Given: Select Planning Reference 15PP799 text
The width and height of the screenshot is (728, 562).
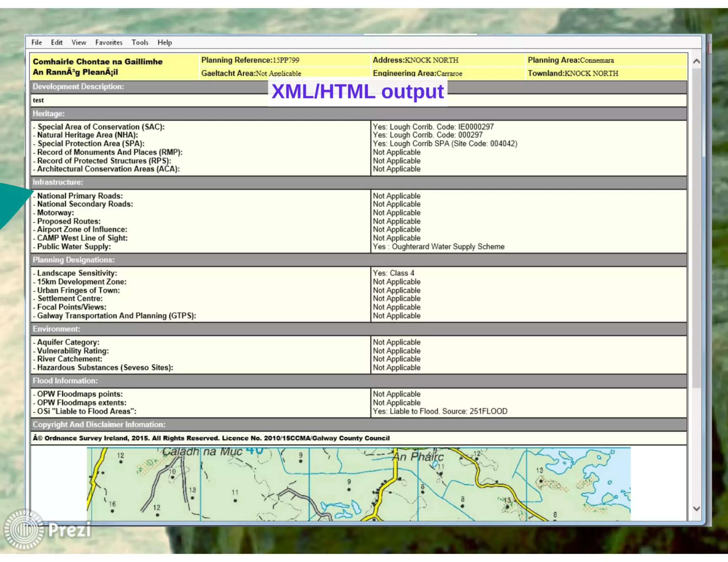Looking at the screenshot, I should [x=250, y=60].
